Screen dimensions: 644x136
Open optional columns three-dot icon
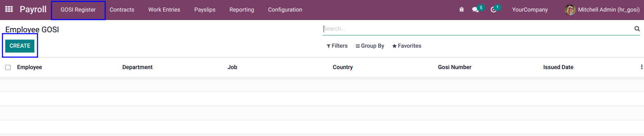click(x=642, y=67)
